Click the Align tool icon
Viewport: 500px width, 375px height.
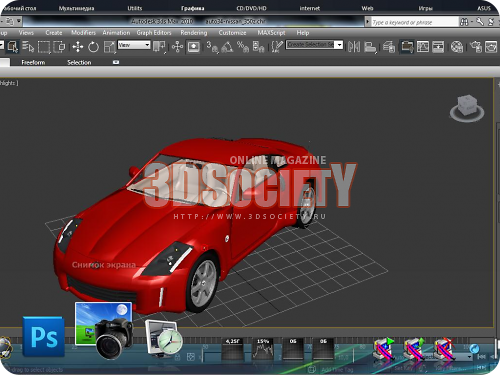(370, 47)
